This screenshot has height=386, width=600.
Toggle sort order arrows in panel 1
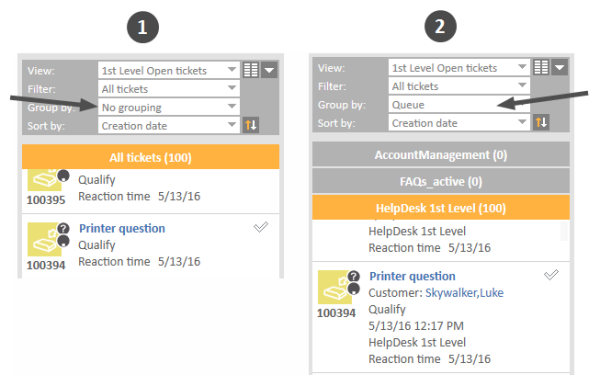(x=251, y=125)
